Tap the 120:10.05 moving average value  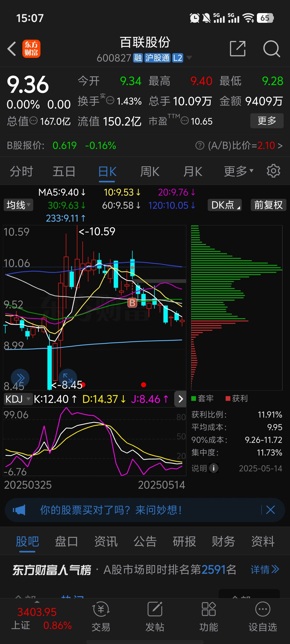pos(172,205)
